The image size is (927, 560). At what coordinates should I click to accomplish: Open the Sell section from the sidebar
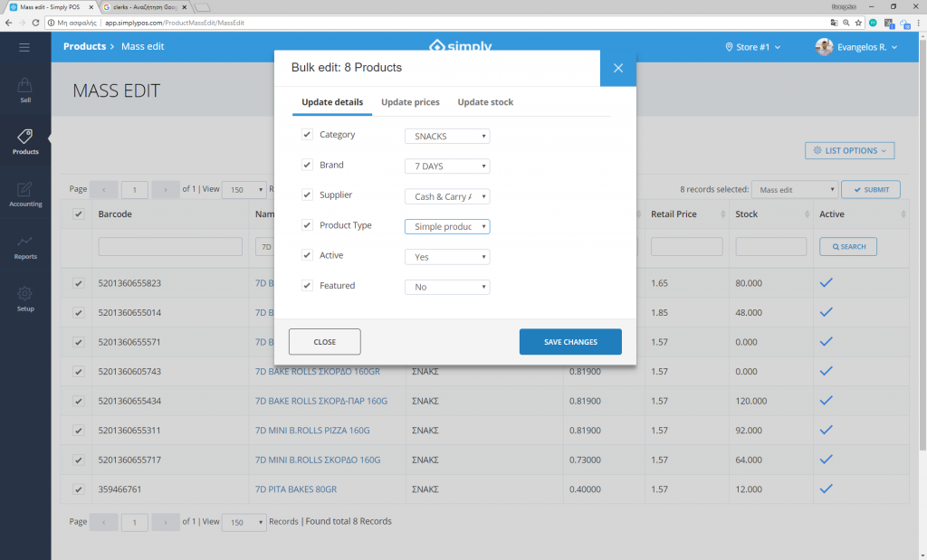24,90
